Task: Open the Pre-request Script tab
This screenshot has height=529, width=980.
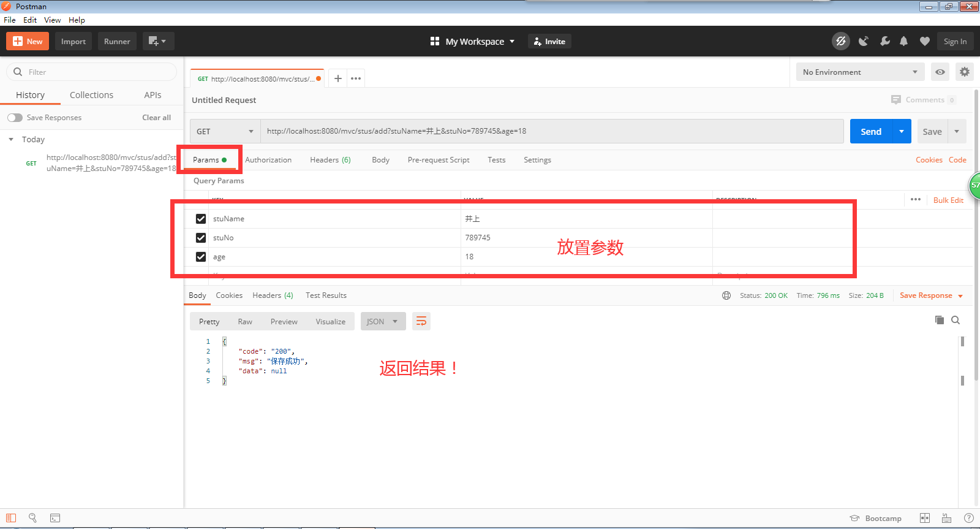Action: tap(439, 160)
